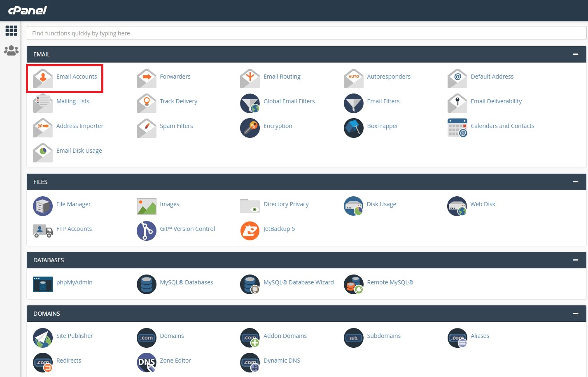Click the Global Email Filters funnel icon
588x377 pixels.
click(250, 103)
